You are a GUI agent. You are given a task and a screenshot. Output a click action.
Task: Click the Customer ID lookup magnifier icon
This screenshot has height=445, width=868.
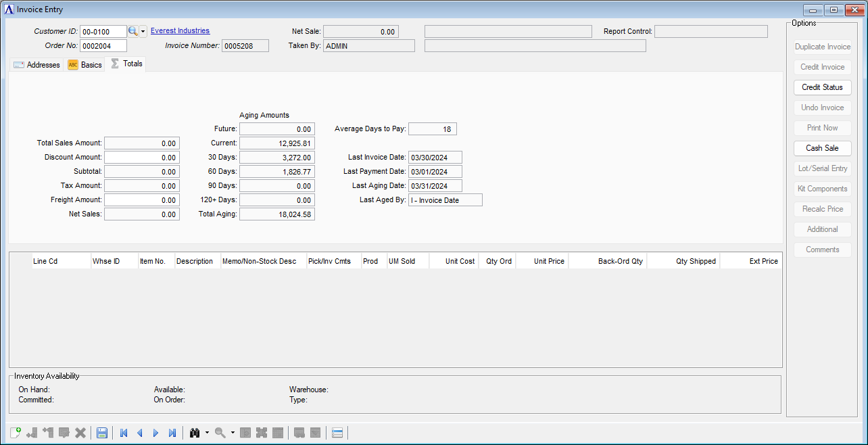pos(133,31)
